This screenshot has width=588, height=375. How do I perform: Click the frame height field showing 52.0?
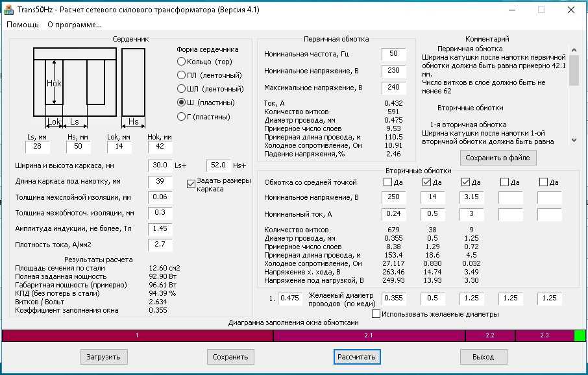pyautogui.click(x=218, y=165)
